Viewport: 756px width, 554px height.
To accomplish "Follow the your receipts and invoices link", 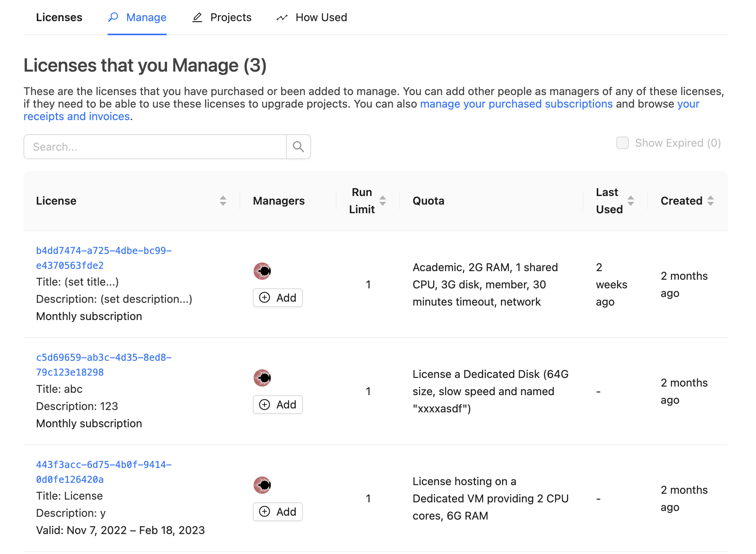I will [x=77, y=116].
